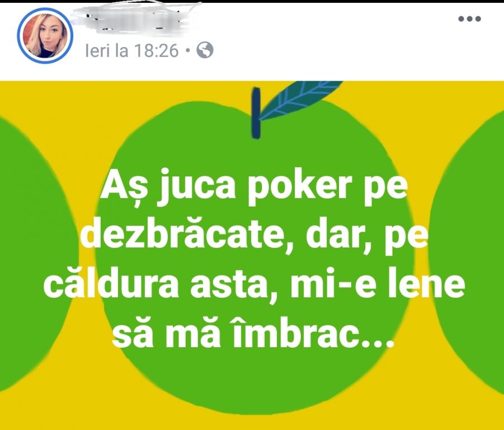This screenshot has width=504, height=430.
Task: Open the poster's profile picture
Action: (45, 35)
